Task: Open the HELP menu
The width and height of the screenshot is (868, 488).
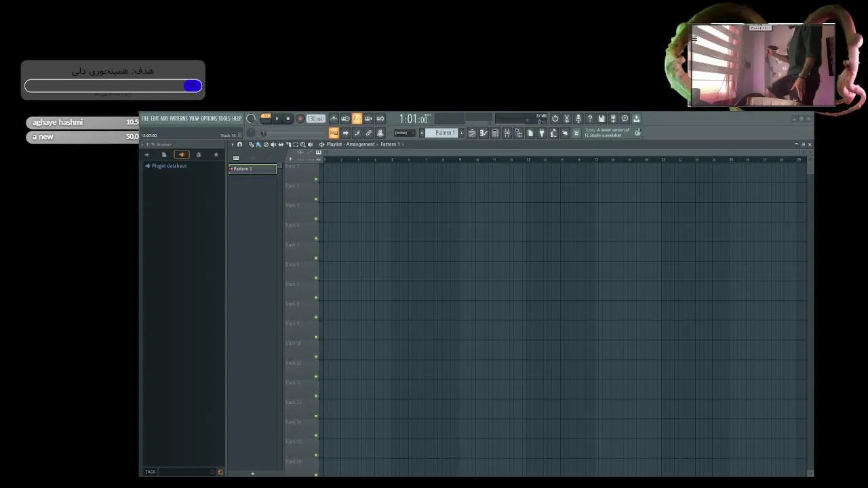Action: pos(237,119)
